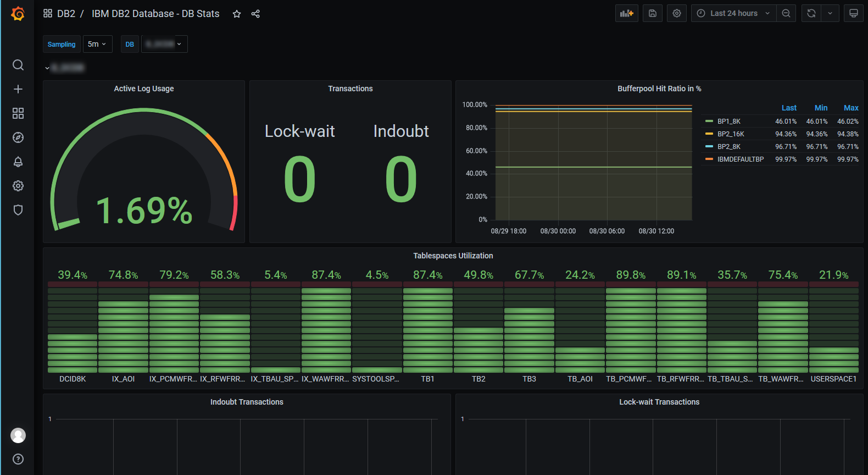Click the 1.69% gauge value
This screenshot has height=475, width=868.
tap(144, 211)
